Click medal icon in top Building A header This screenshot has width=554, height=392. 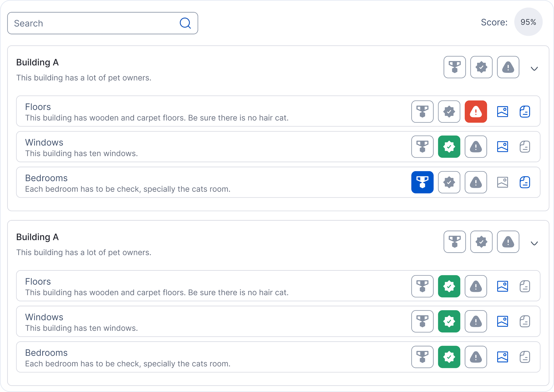click(454, 67)
